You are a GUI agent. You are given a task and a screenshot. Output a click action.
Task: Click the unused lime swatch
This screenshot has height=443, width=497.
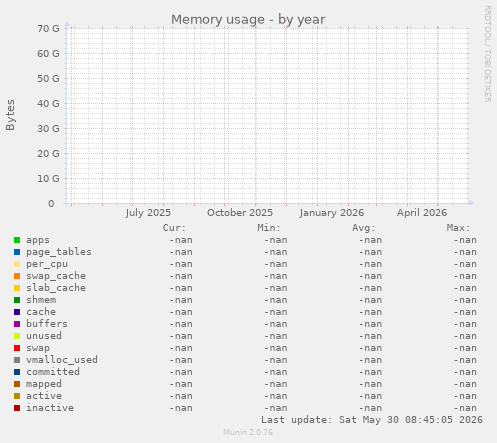pos(17,336)
